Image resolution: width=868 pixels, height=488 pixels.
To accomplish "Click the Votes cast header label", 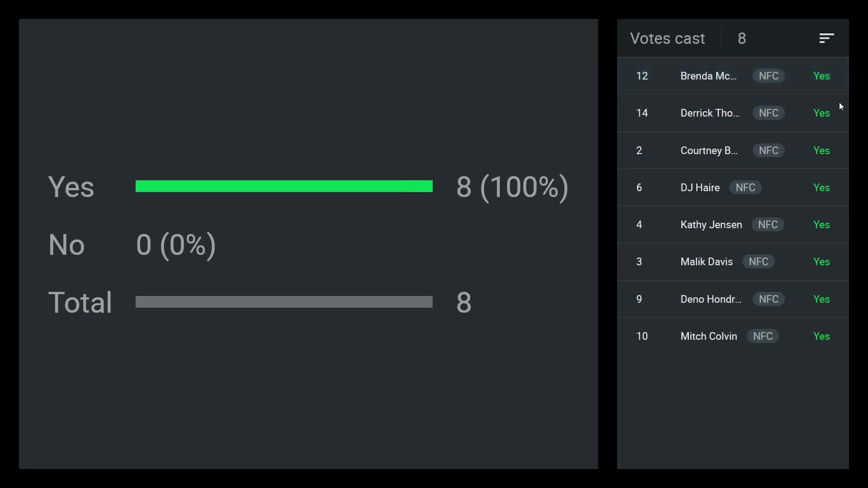I will click(667, 38).
